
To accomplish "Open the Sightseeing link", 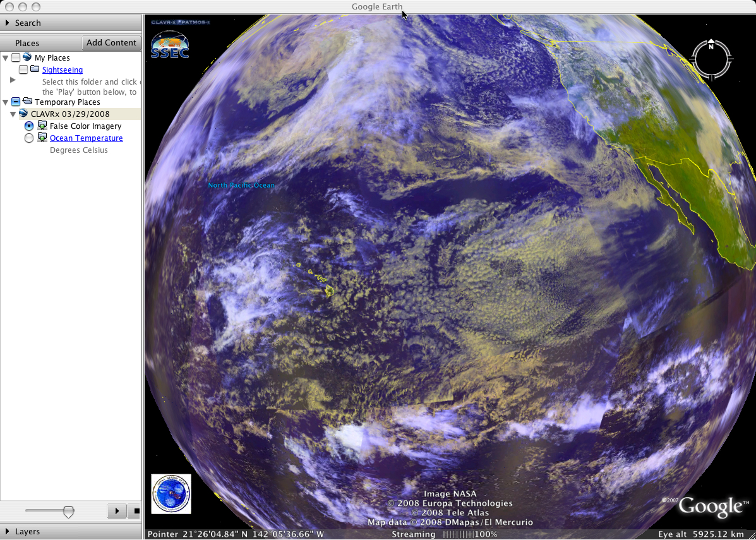I will (x=62, y=70).
